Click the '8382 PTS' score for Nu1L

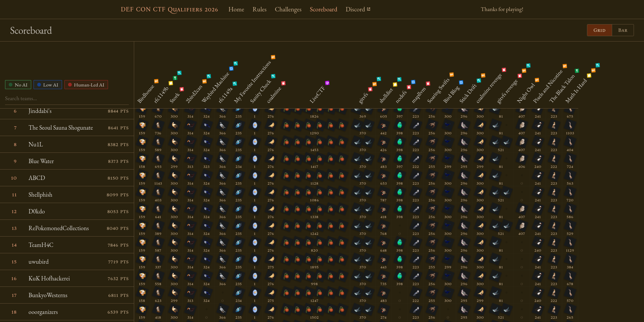click(118, 145)
